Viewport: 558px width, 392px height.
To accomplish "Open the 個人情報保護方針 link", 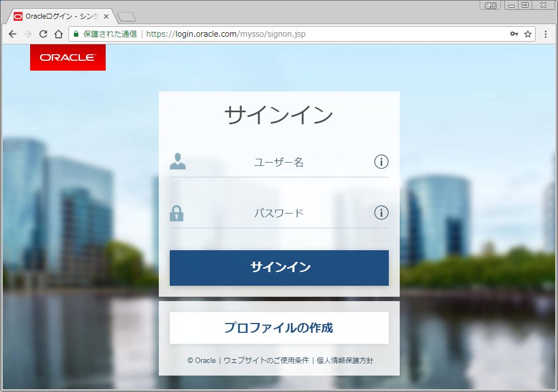I will click(x=345, y=360).
